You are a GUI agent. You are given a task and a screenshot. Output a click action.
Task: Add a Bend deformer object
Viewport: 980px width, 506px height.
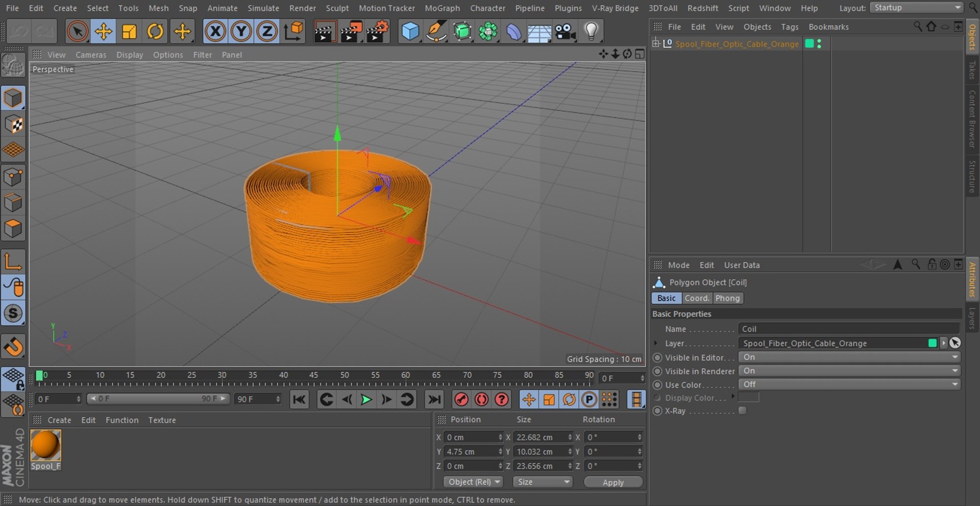[x=513, y=32]
